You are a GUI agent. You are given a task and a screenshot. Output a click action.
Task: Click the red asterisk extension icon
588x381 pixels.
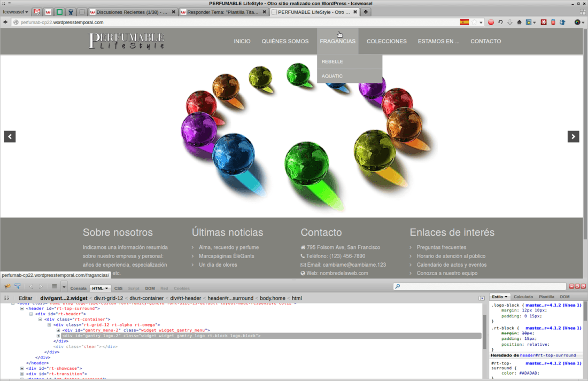(544, 22)
